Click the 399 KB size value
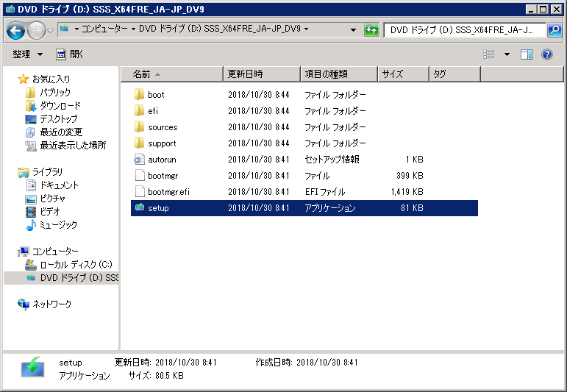 (x=410, y=175)
